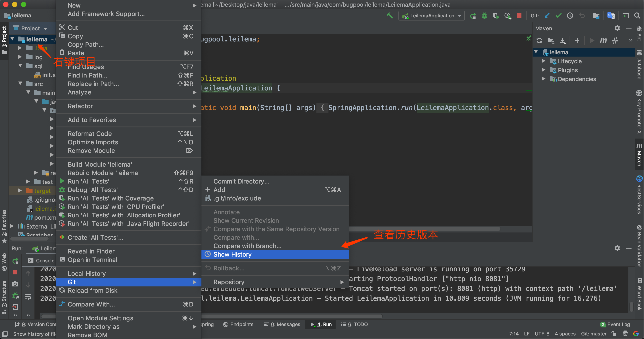The width and height of the screenshot is (644, 339).
Task: Reload all Maven projects
Action: coord(539,41)
